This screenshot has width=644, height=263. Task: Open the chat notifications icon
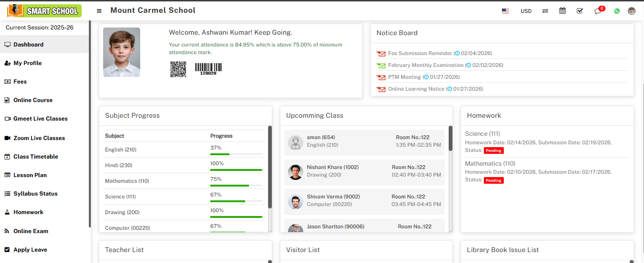598,11
